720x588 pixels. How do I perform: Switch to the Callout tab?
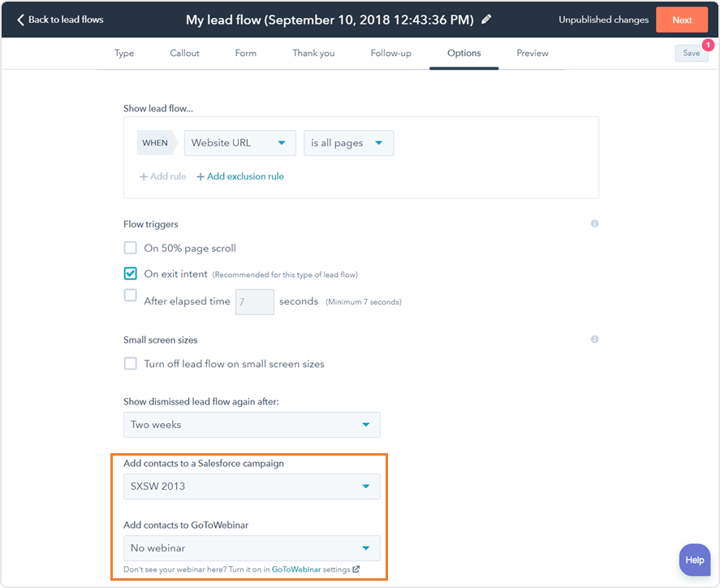tap(184, 54)
